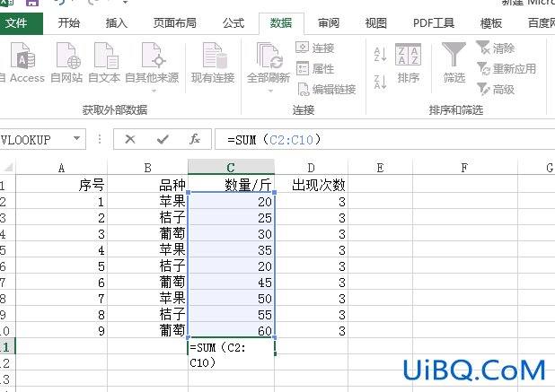Switch to the 审阅 review tab
Screen dimensions: 555x392
pos(329,23)
